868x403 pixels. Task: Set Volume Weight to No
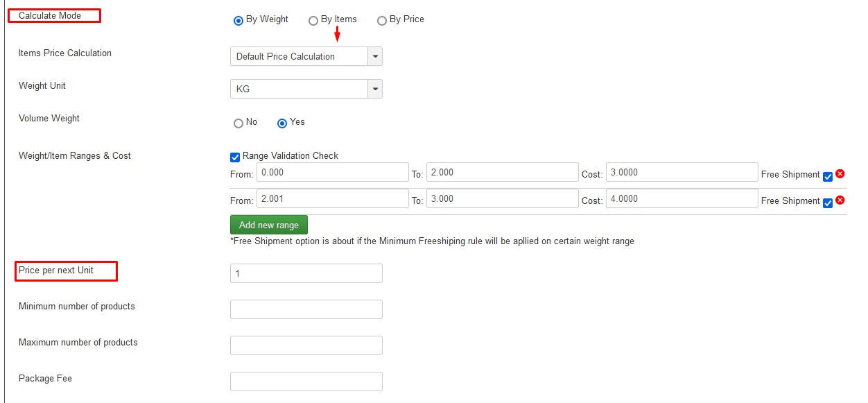[238, 123]
